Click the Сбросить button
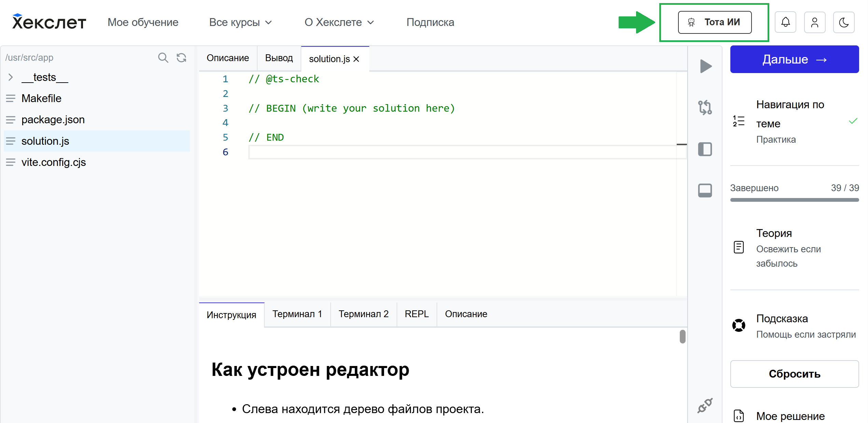 pos(794,374)
